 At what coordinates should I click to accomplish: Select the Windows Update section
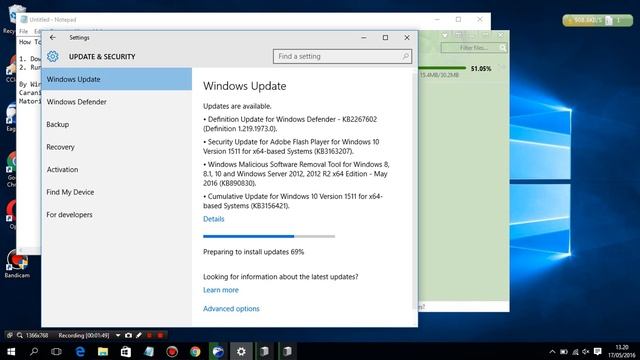[x=117, y=79]
